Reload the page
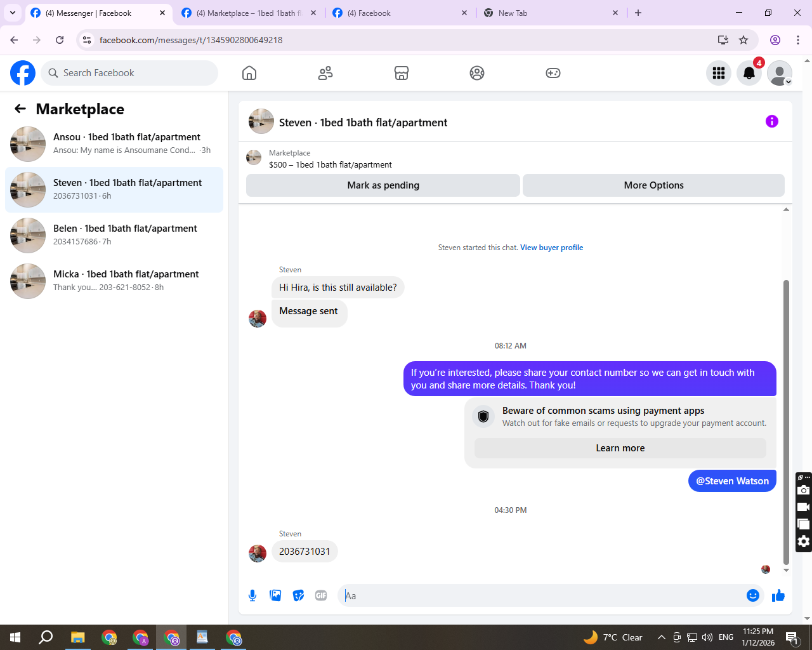This screenshot has height=650, width=812. (x=60, y=40)
